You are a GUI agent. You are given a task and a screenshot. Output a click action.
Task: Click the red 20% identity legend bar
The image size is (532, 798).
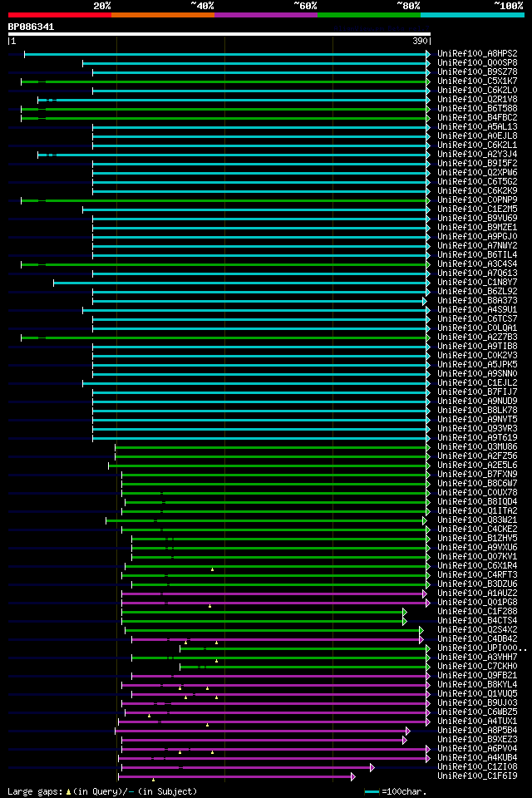(60, 15)
